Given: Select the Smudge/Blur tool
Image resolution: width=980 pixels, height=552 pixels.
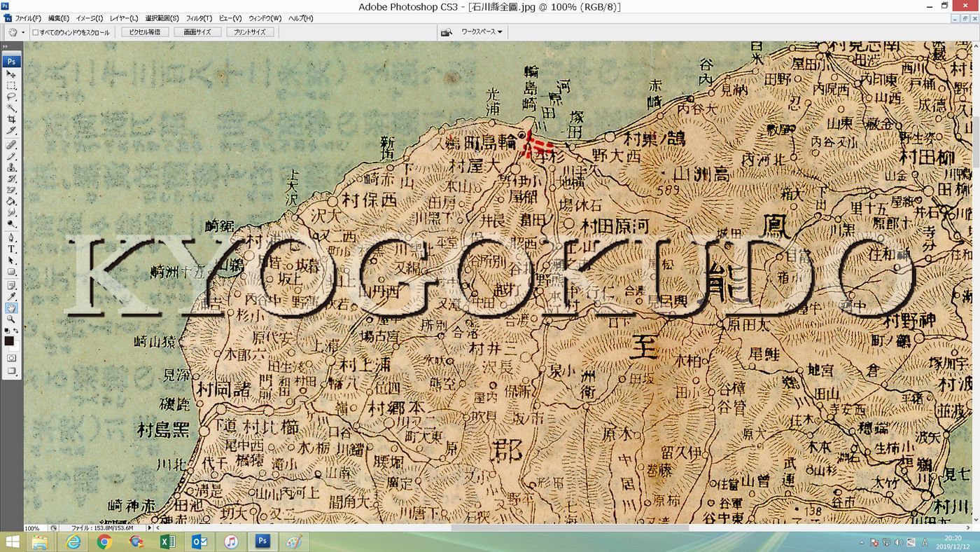Looking at the screenshot, I should 11,212.
